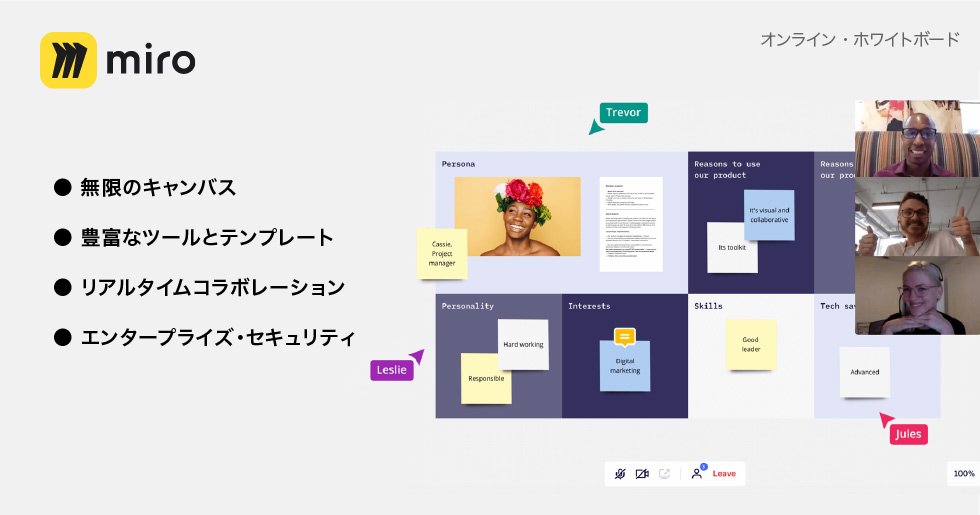Select the persona photo of woman with flowers

tap(518, 216)
